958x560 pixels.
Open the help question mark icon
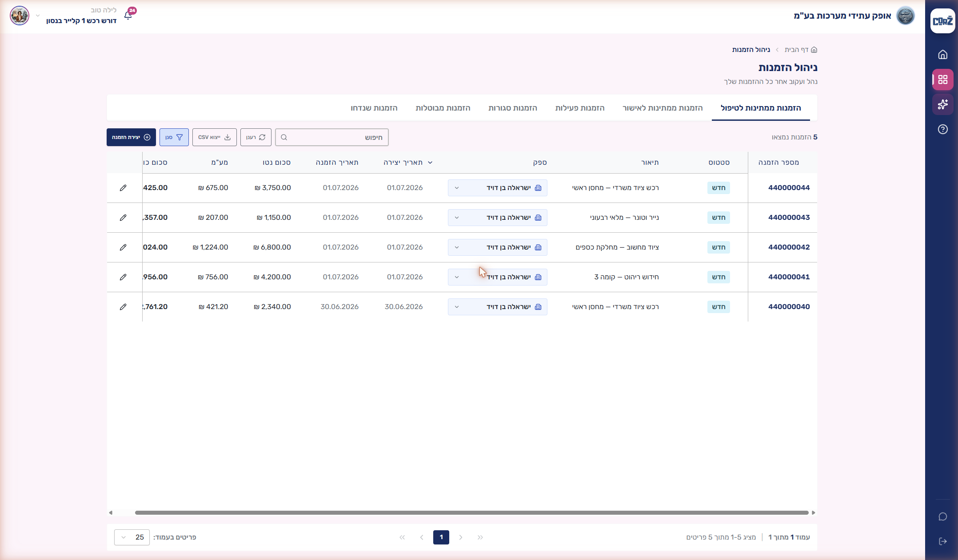tap(942, 129)
